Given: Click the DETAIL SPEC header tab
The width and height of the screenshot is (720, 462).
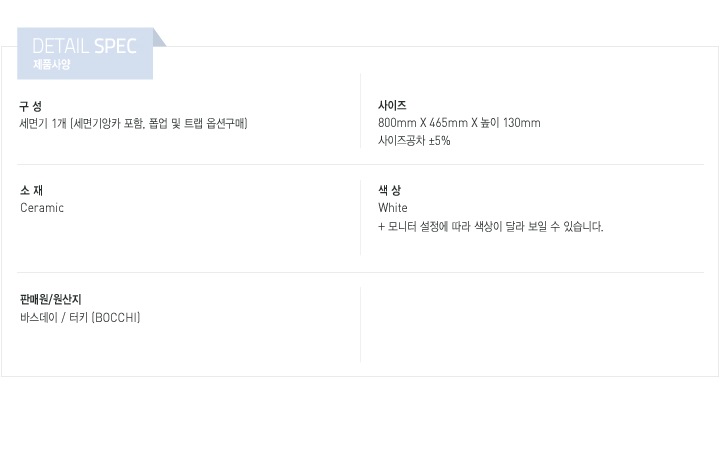Looking at the screenshot, I should (84, 47).
